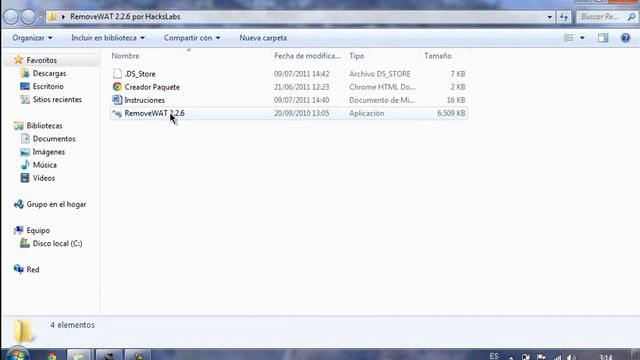Open the Windows Start button
The width and height of the screenshot is (640, 360).
pyautogui.click(x=17, y=354)
